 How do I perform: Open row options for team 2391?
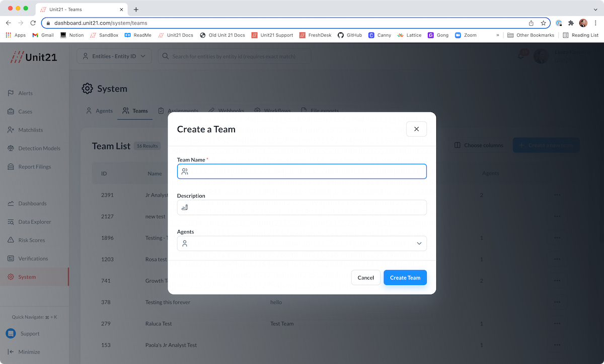(x=557, y=195)
